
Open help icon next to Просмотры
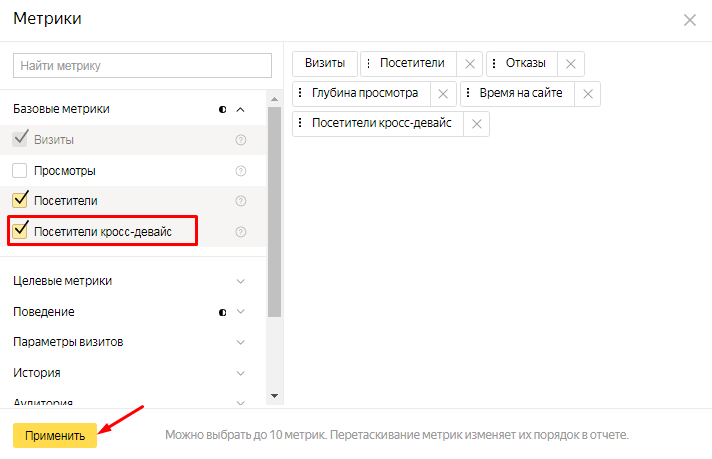[241, 171]
